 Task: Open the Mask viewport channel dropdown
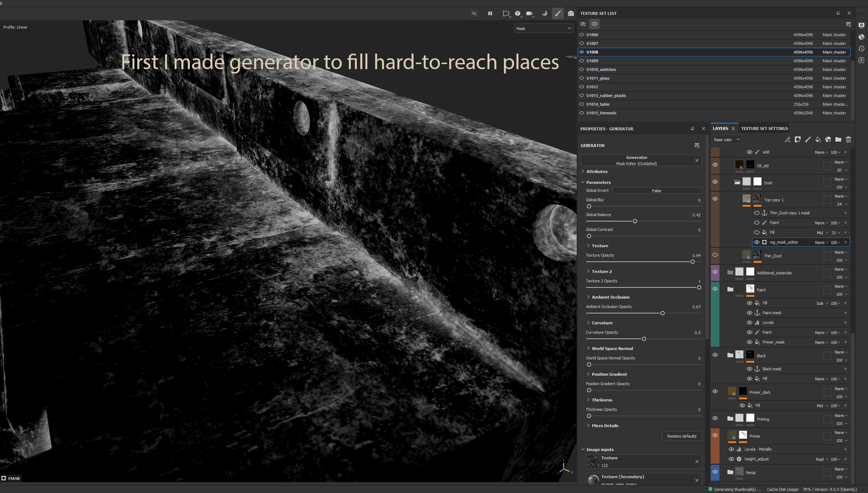pos(543,29)
